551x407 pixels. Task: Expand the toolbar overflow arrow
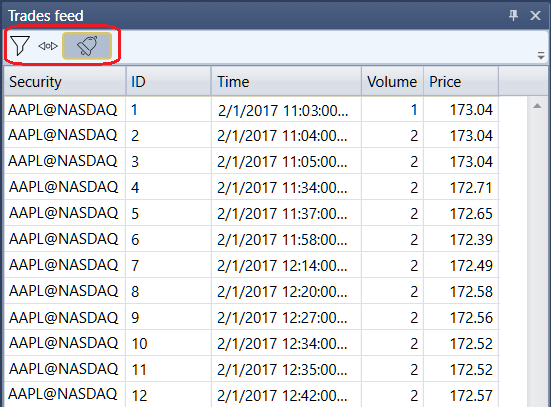point(541,56)
